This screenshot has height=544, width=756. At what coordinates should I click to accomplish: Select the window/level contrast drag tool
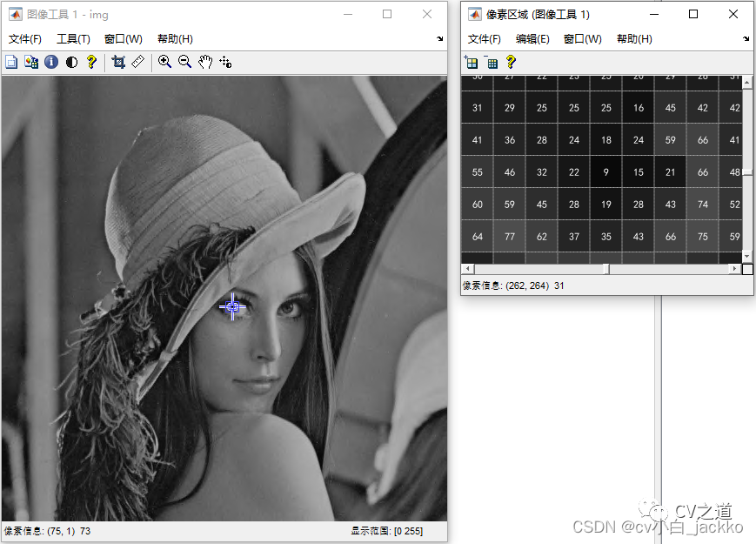point(225,62)
